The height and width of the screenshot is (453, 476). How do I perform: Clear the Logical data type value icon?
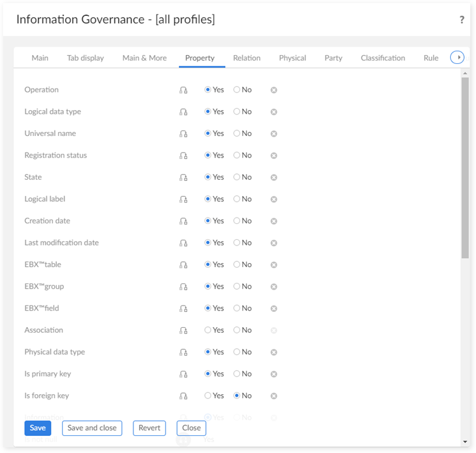274,112
